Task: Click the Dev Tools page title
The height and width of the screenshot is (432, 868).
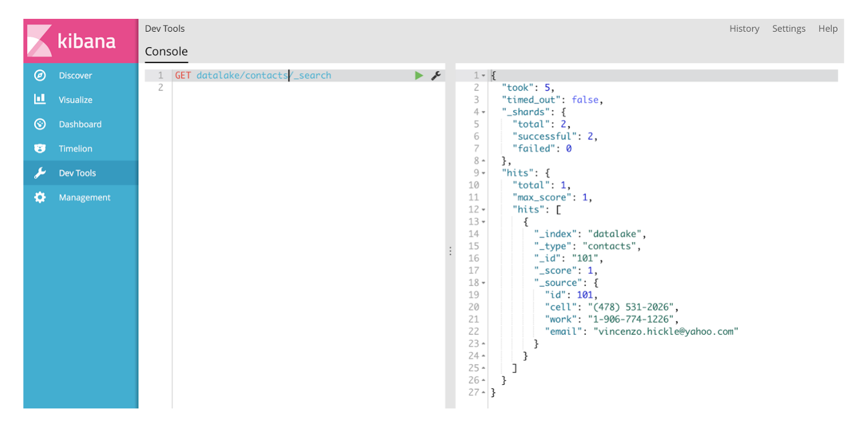Action: pyautogui.click(x=165, y=28)
